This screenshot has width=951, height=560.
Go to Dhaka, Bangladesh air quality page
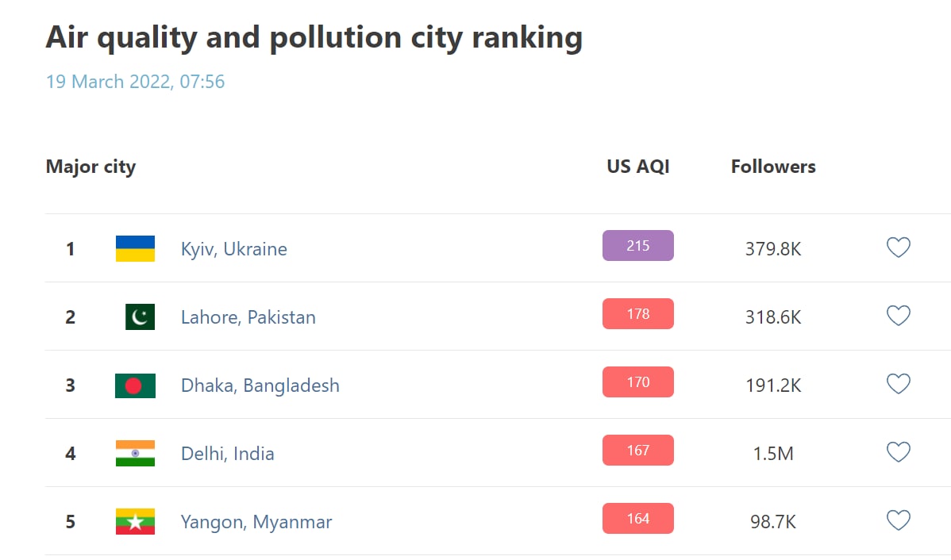[260, 385]
